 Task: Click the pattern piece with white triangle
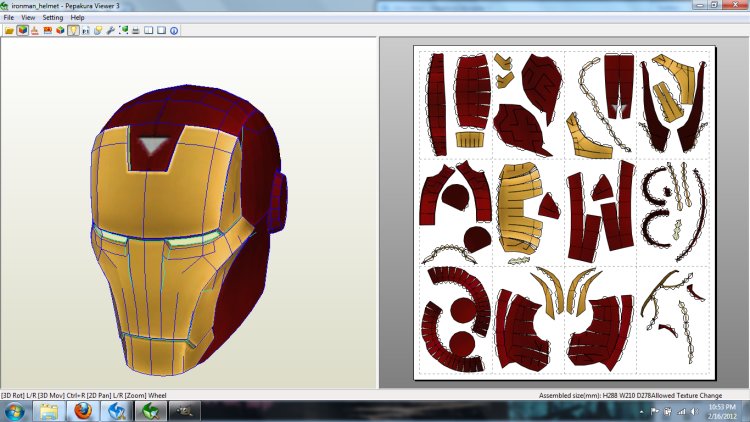coord(619,86)
